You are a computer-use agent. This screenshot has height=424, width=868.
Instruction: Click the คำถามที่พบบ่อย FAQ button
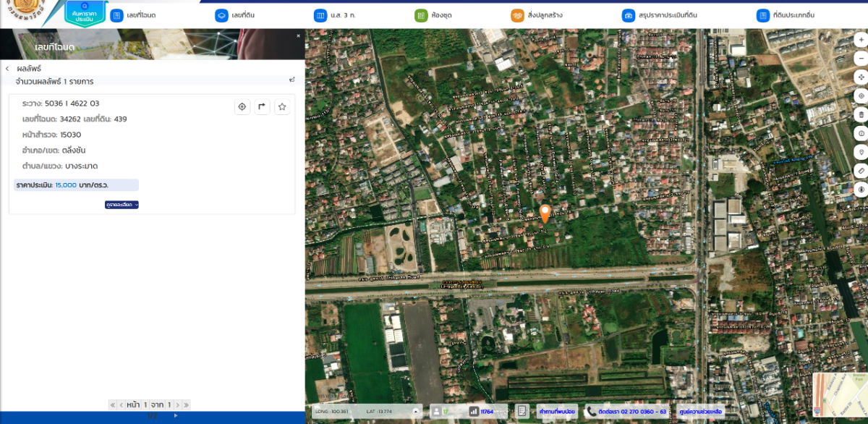click(x=556, y=411)
